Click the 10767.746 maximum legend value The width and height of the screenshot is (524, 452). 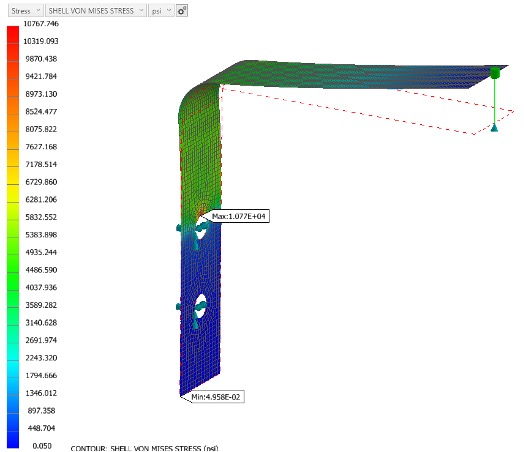(x=41, y=23)
